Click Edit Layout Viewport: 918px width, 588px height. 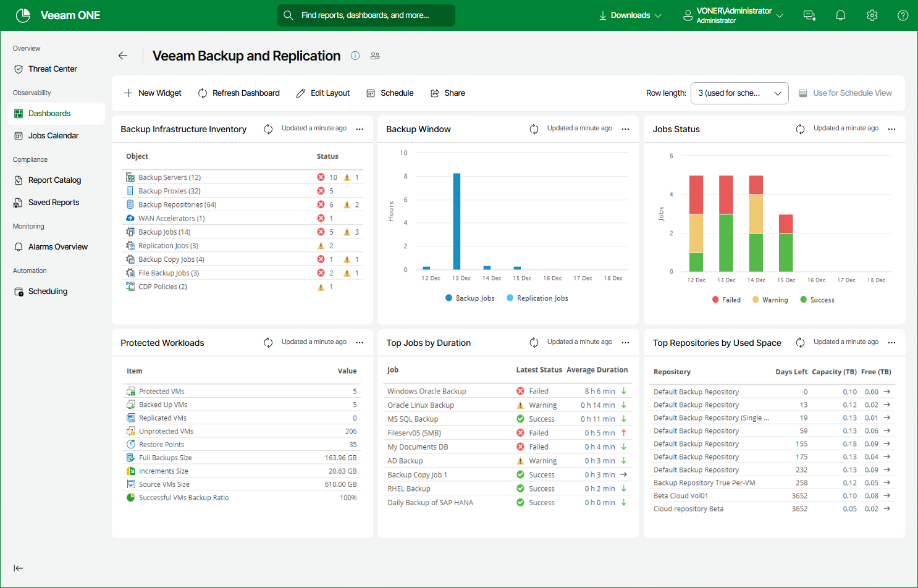point(323,93)
